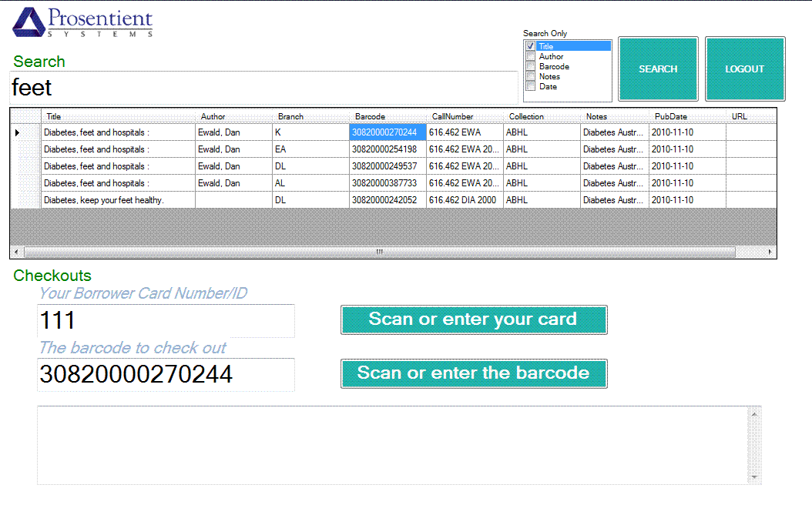Screen dimensions: 812x515
Task: Click PubDate 2010-11-10 in barcode 30820000242052 row
Action: point(687,200)
